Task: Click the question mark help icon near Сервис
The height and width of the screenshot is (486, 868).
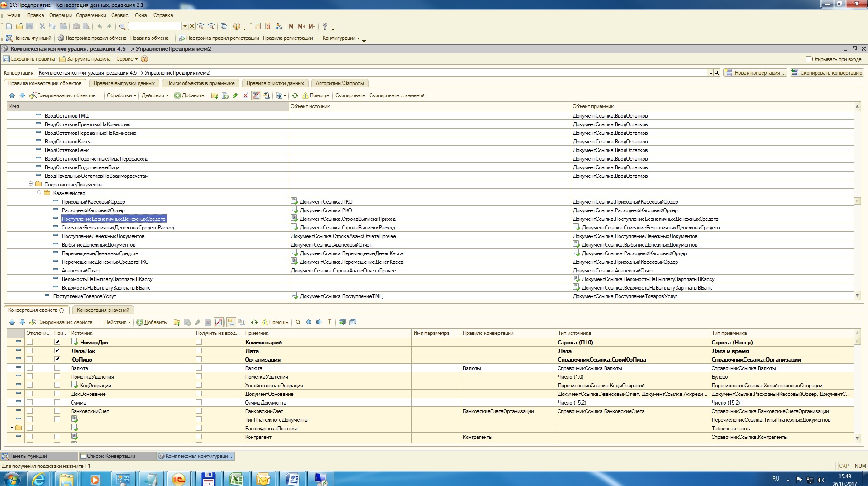Action: pos(144,59)
